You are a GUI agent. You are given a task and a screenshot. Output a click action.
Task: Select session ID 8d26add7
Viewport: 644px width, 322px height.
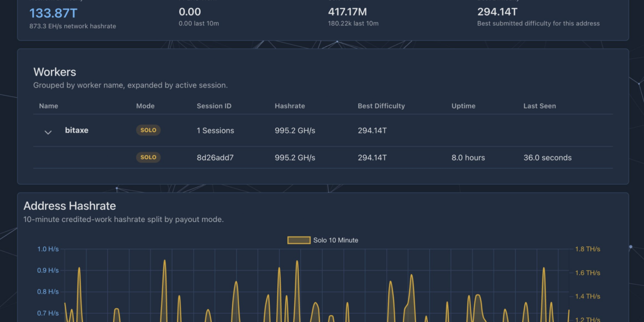tap(215, 157)
